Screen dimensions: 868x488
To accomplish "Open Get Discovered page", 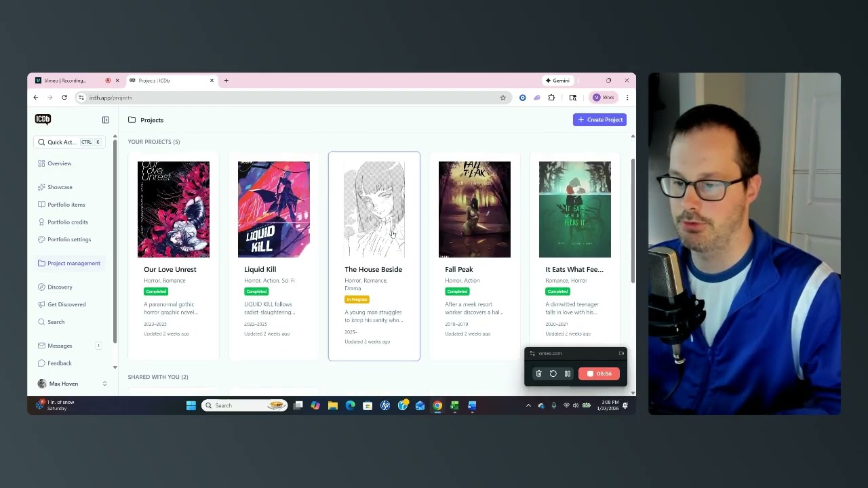I will [66, 305].
